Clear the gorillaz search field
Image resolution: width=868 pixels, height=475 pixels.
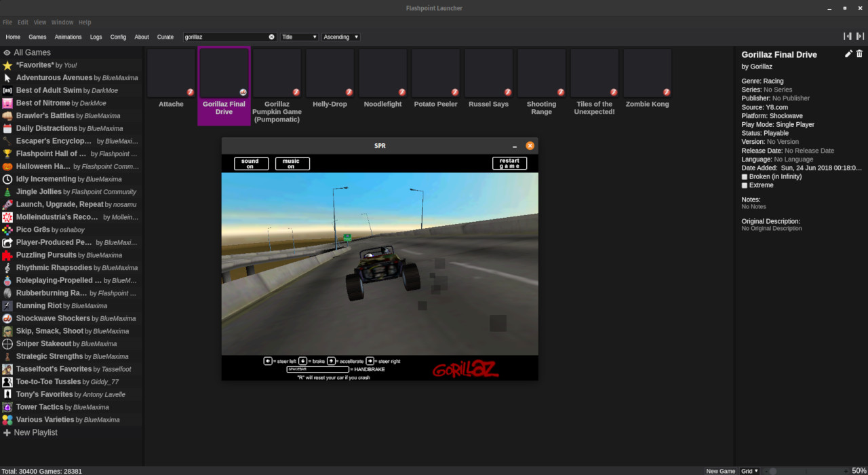(272, 37)
